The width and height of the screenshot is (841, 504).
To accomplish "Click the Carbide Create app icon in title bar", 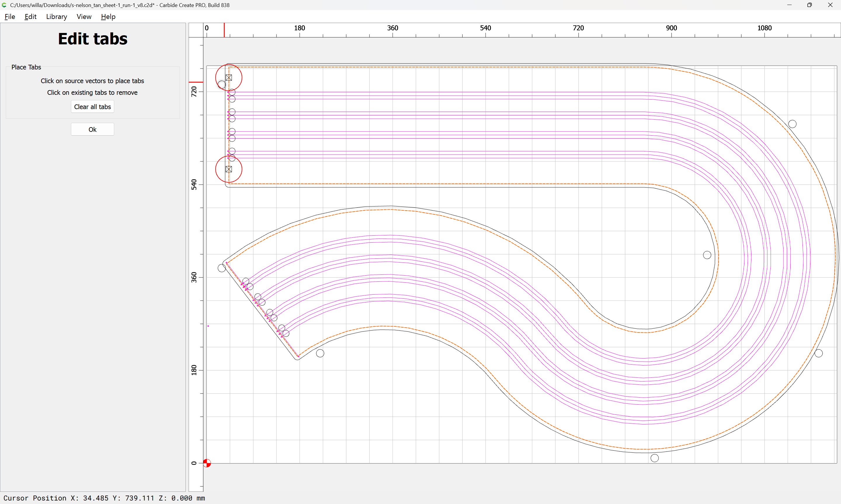I will pos(4,5).
